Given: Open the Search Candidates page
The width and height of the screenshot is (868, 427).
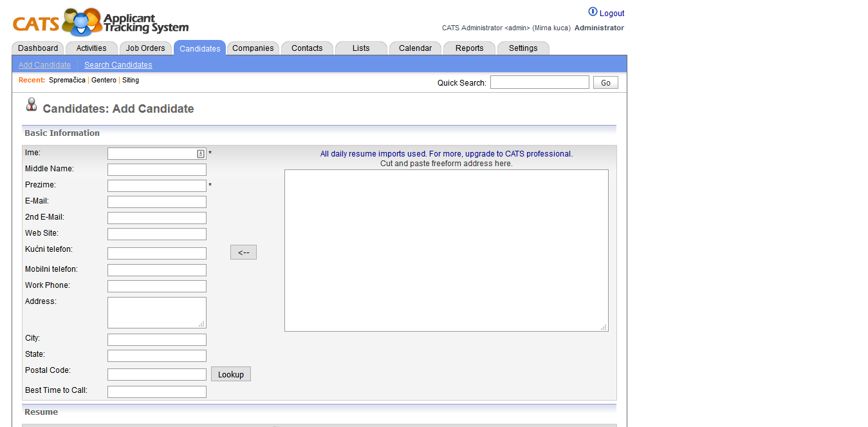Looking at the screenshot, I should click(118, 64).
